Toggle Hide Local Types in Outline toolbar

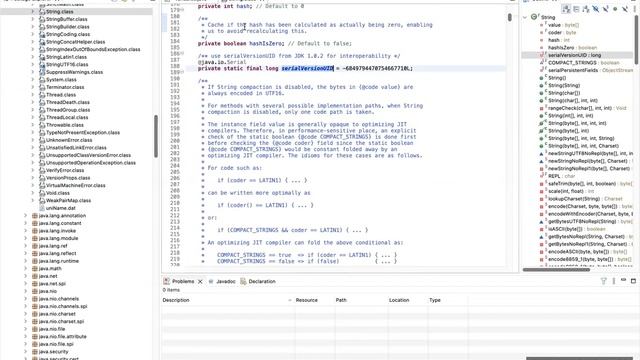coord(625,9)
